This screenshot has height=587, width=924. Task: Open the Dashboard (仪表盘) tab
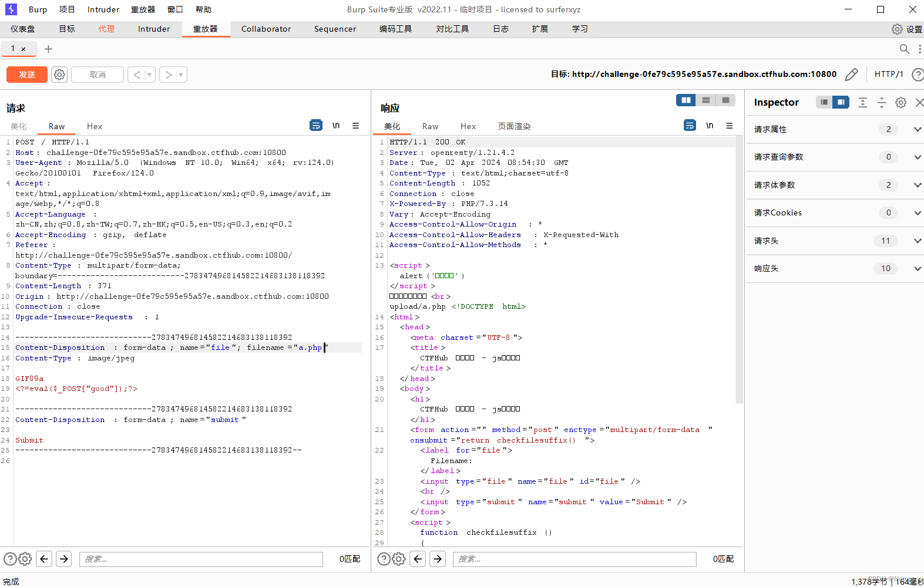(22, 29)
